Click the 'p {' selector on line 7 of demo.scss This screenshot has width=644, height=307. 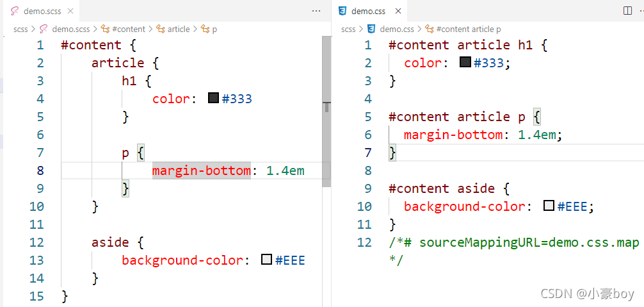click(134, 153)
